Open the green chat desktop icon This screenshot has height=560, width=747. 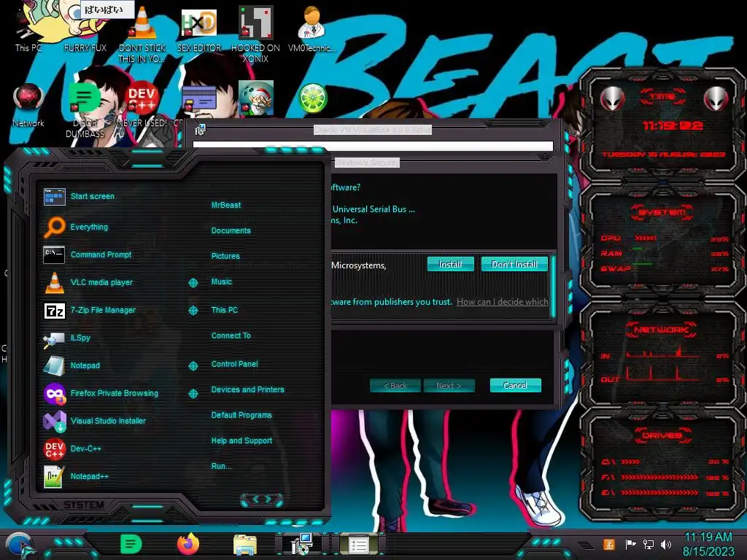point(85,109)
